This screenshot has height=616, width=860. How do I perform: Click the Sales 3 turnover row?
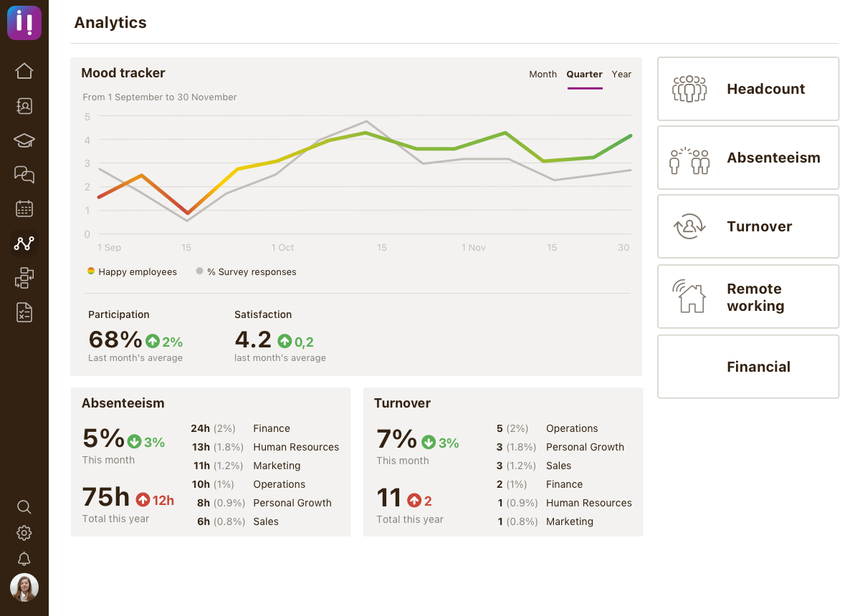click(x=565, y=466)
